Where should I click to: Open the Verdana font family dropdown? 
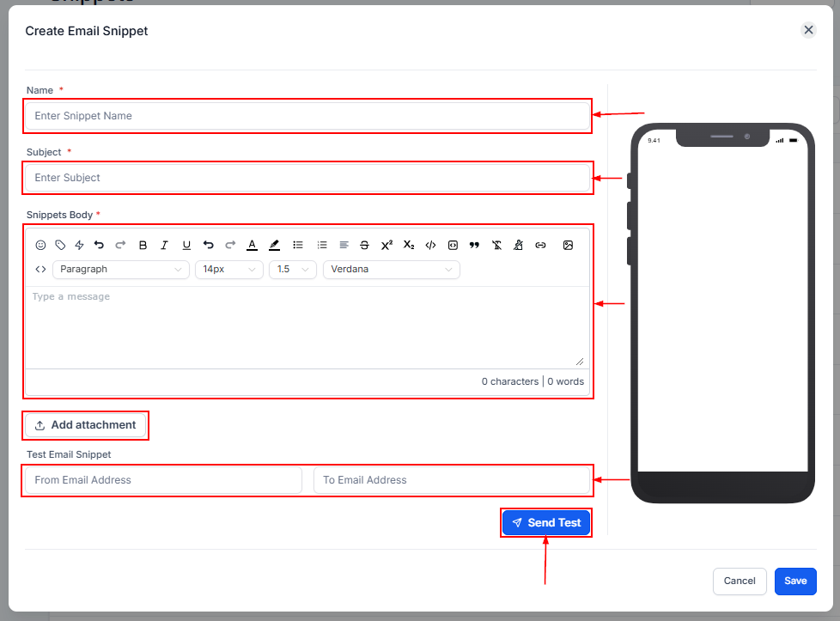click(392, 269)
